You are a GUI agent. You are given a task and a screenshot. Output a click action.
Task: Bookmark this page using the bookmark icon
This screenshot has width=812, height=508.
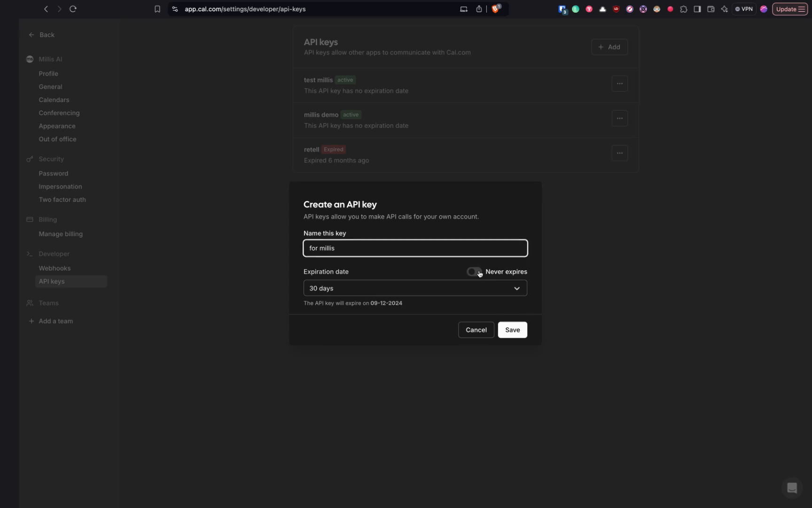(157, 9)
